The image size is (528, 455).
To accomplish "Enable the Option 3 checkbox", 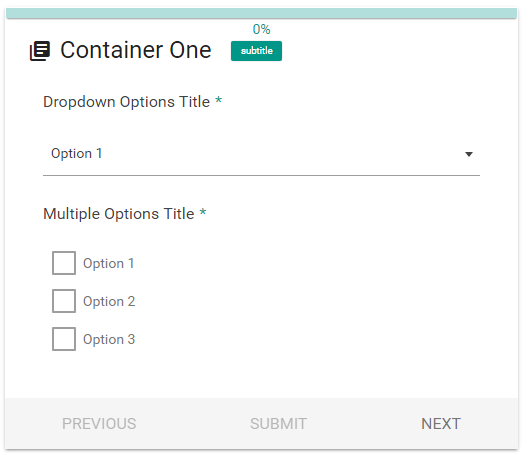I will click(64, 339).
